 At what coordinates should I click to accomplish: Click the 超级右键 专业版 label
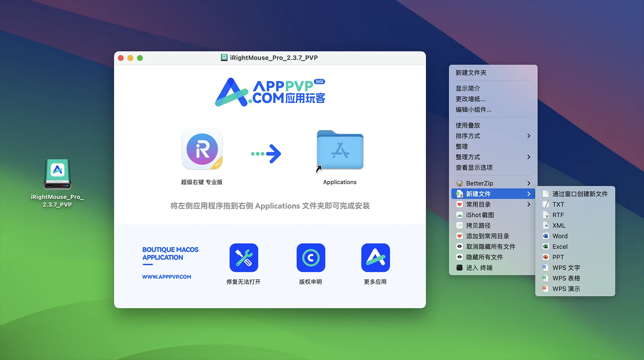pos(202,182)
